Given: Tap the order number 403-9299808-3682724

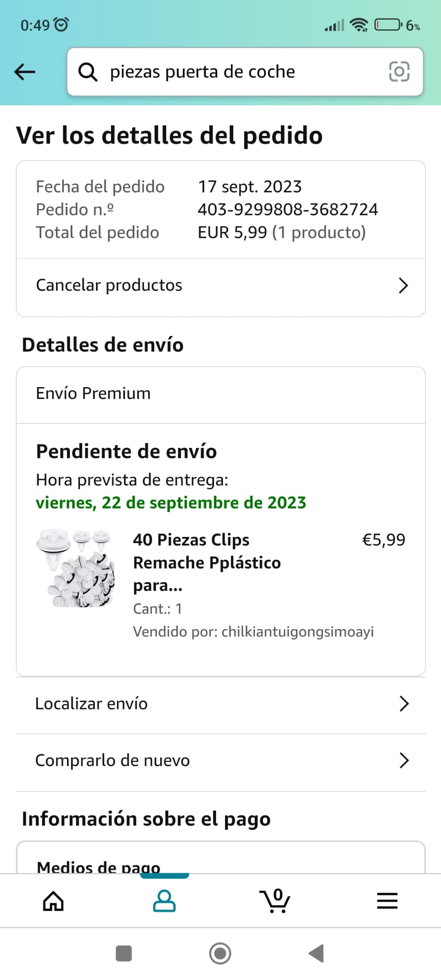Looking at the screenshot, I should (x=288, y=210).
